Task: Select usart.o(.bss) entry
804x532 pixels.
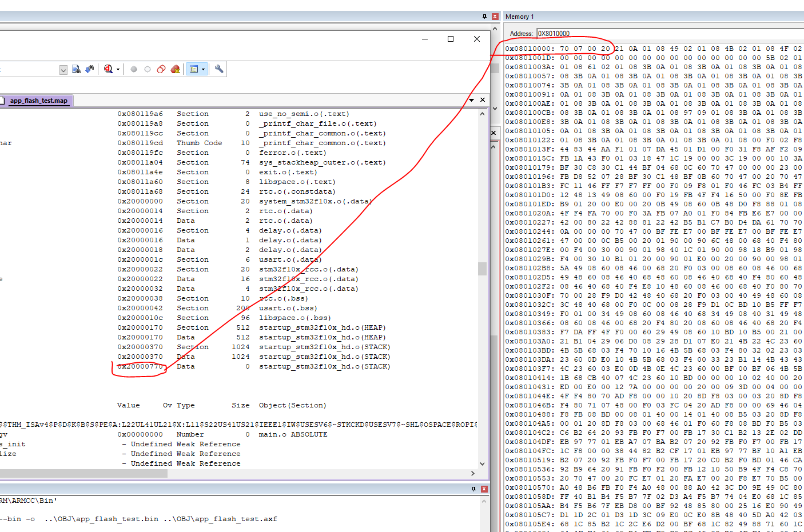Action: [x=288, y=308]
